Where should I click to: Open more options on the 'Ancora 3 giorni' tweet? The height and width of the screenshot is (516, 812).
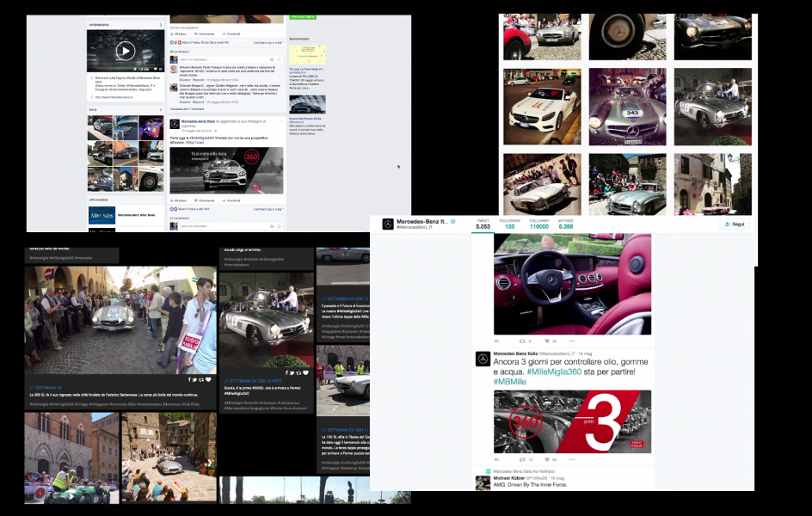572,459
